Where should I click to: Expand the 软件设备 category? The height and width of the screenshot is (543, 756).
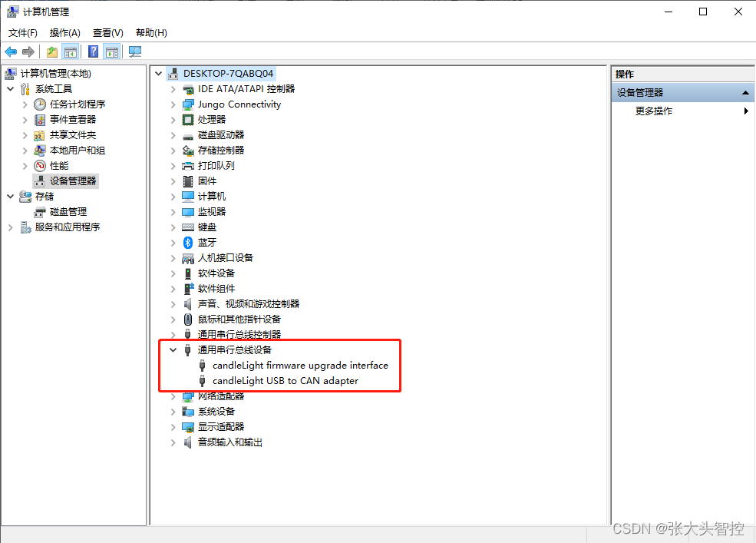(x=173, y=273)
